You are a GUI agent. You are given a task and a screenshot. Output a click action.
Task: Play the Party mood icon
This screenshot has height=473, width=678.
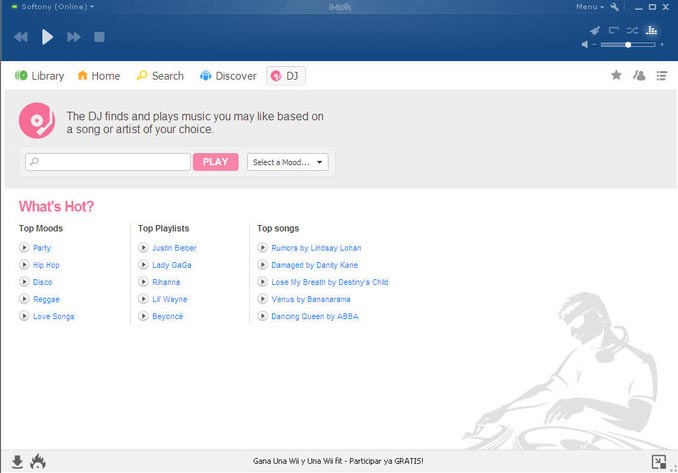24,247
